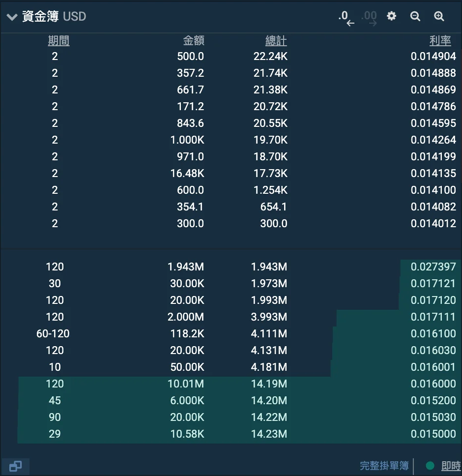Select offer rate 0.015000
The width and height of the screenshot is (462, 476).
coord(433,434)
